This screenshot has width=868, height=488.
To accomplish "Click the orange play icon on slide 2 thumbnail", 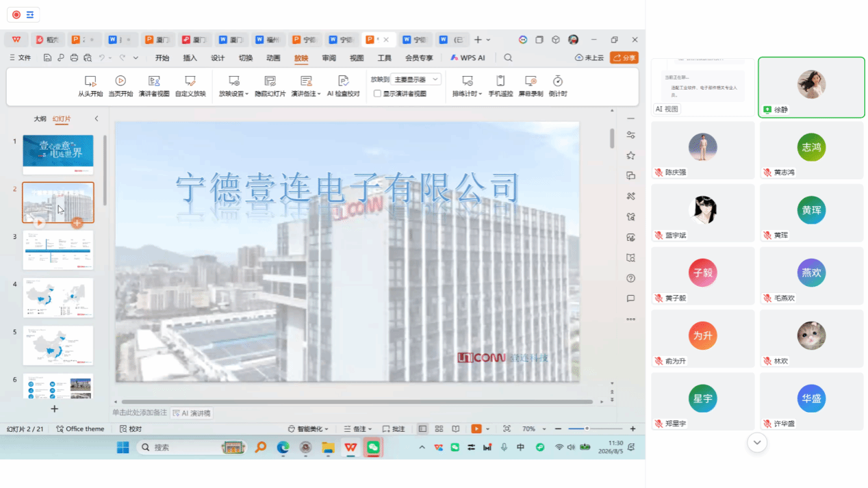I will 39,222.
